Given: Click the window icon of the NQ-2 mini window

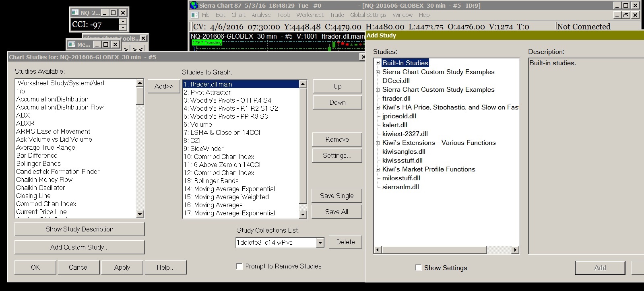Looking at the screenshot, I should coord(75,12).
